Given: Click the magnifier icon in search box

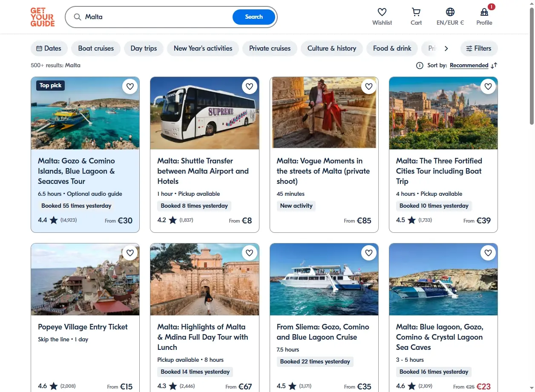Looking at the screenshot, I should point(78,17).
